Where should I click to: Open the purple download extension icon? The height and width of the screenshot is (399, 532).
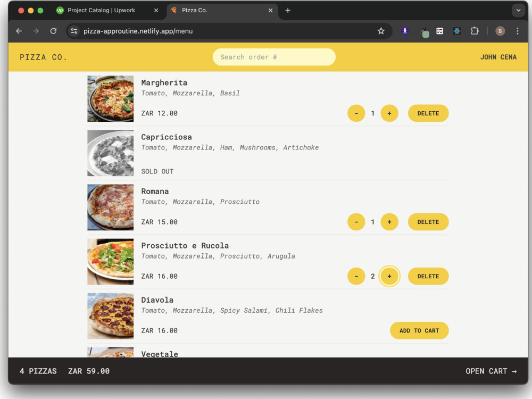(405, 31)
